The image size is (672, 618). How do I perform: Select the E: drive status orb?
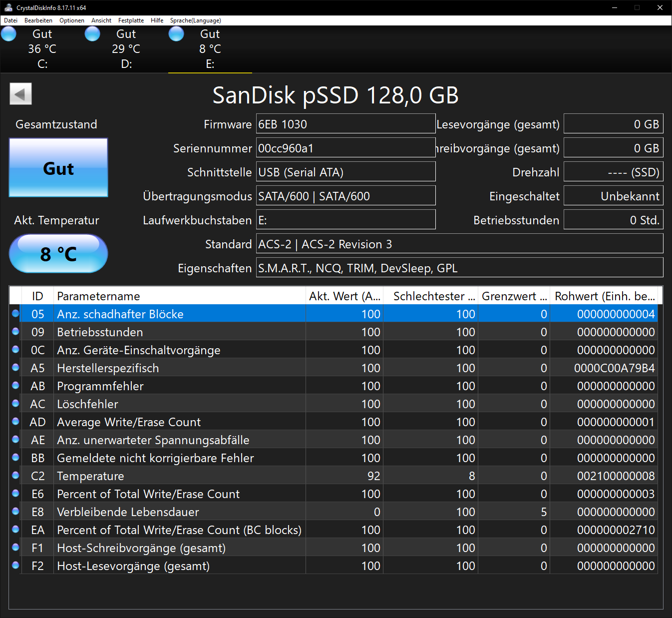click(176, 34)
